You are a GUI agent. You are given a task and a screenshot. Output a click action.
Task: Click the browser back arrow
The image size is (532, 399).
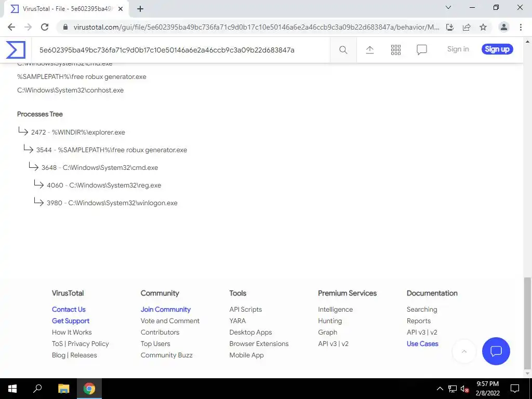click(x=11, y=27)
